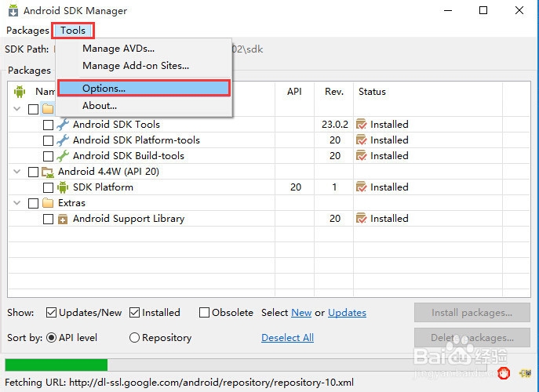Viewport: 539px width, 392px height.
Task: Click the wrench icon beside Android SDK Build-tools
Action: click(x=63, y=156)
